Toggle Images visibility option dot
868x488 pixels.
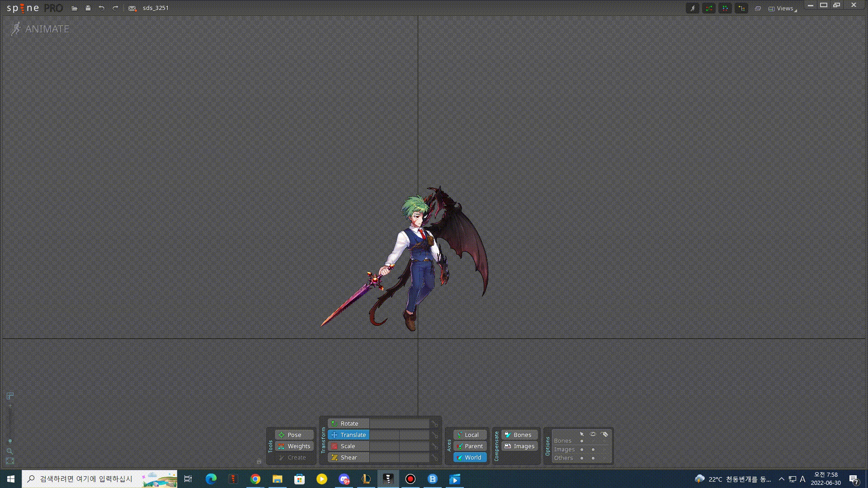coord(593,450)
